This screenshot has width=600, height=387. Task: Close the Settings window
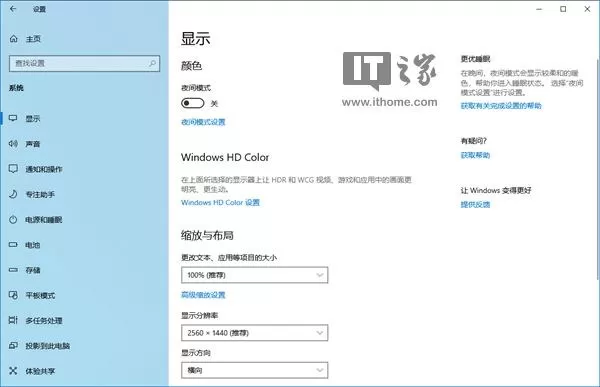[x=587, y=9]
